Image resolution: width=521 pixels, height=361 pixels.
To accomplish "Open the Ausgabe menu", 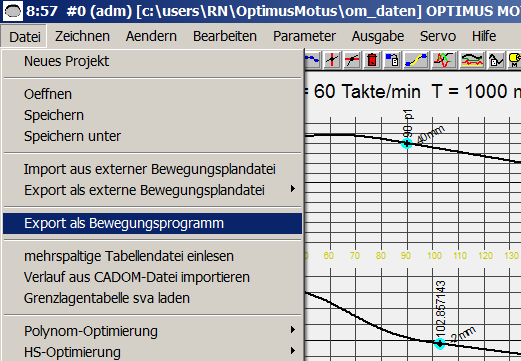I will [x=378, y=36].
